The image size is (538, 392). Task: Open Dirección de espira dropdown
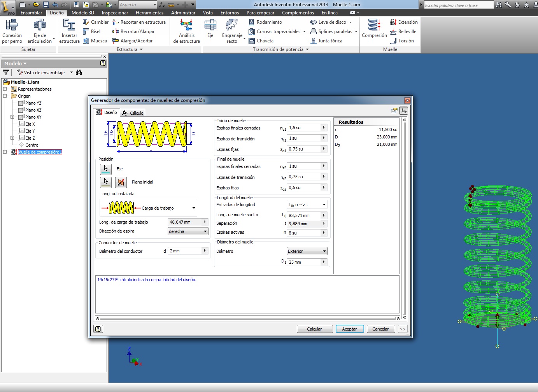[x=188, y=231]
